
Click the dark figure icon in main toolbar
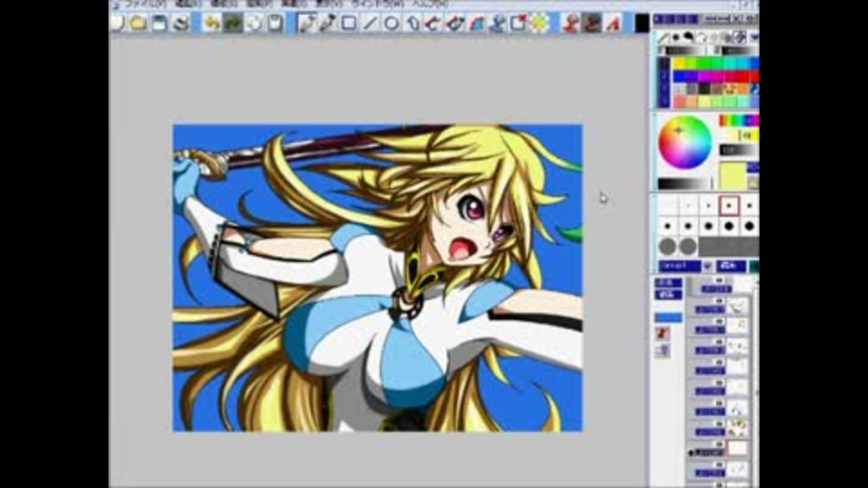591,23
